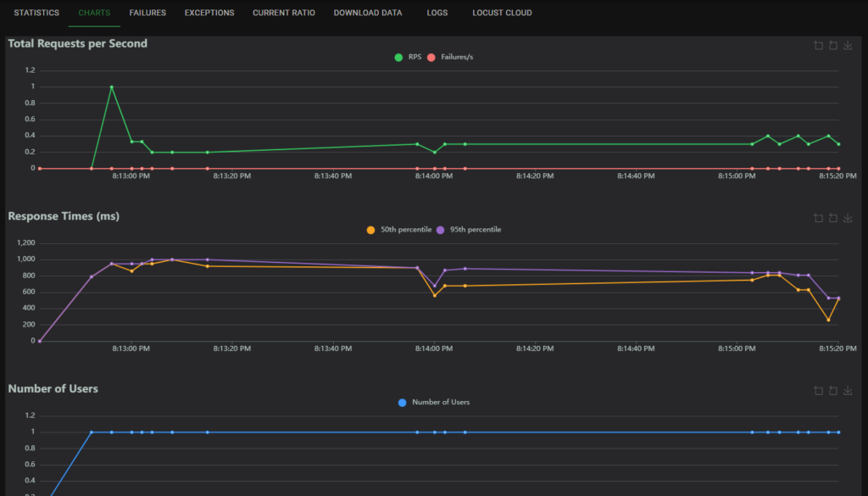Reset zoom on Total Requests per Second chart
Image resolution: width=868 pixels, height=496 pixels.
[x=833, y=46]
